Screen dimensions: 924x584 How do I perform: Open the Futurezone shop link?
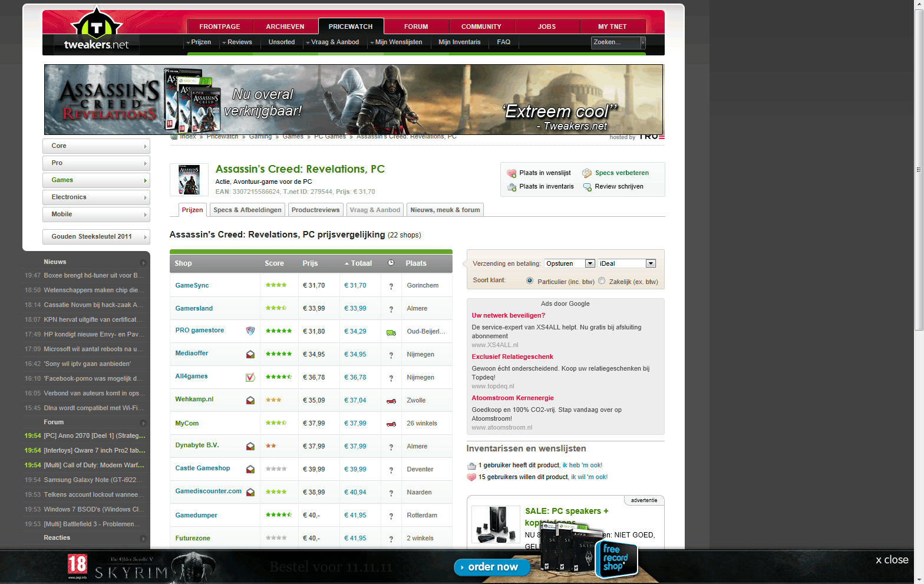(x=193, y=538)
